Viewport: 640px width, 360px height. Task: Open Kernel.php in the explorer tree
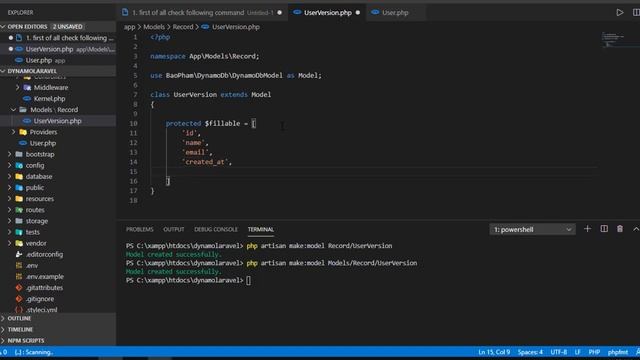(x=49, y=98)
